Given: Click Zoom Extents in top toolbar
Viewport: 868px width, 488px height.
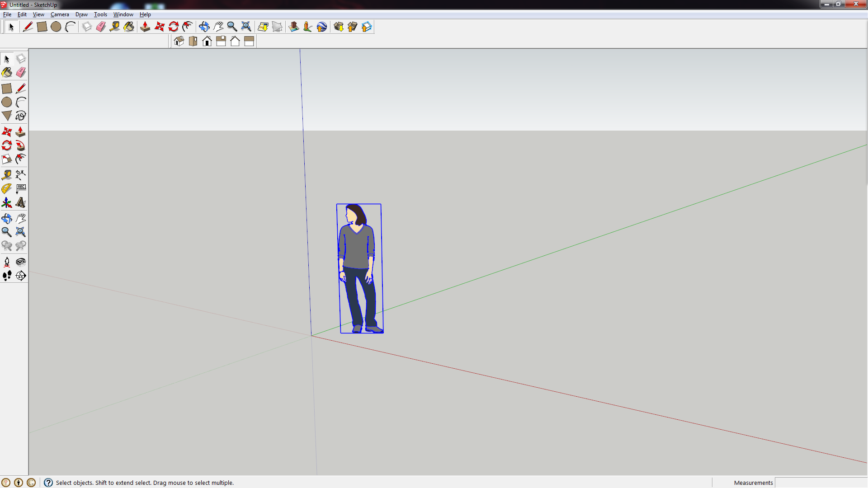Looking at the screenshot, I should [246, 27].
